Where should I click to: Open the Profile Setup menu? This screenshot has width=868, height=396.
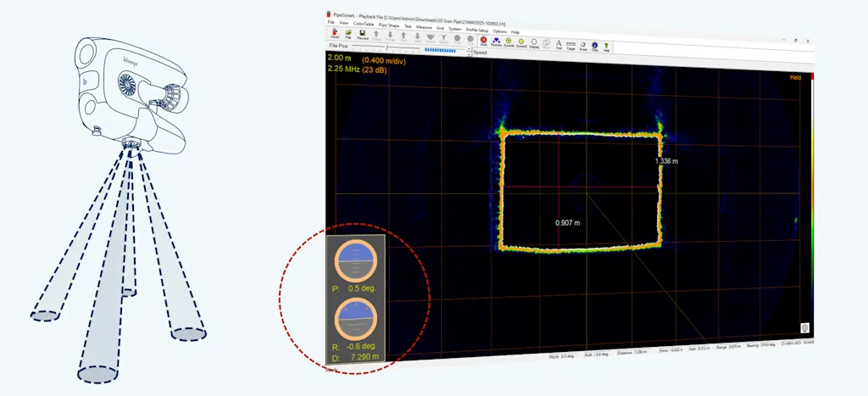(477, 30)
